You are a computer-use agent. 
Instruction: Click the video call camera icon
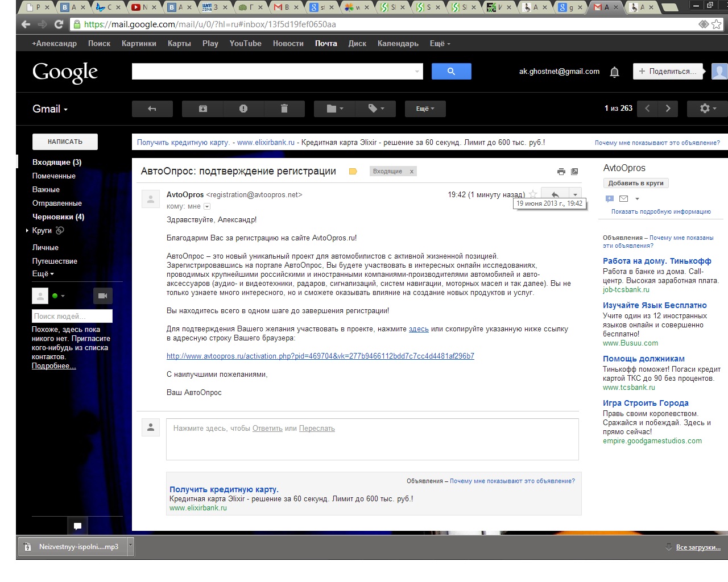tap(102, 296)
